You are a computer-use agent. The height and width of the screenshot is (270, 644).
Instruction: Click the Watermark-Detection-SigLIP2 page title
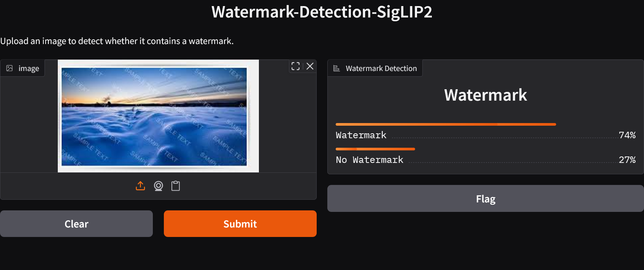point(322,12)
